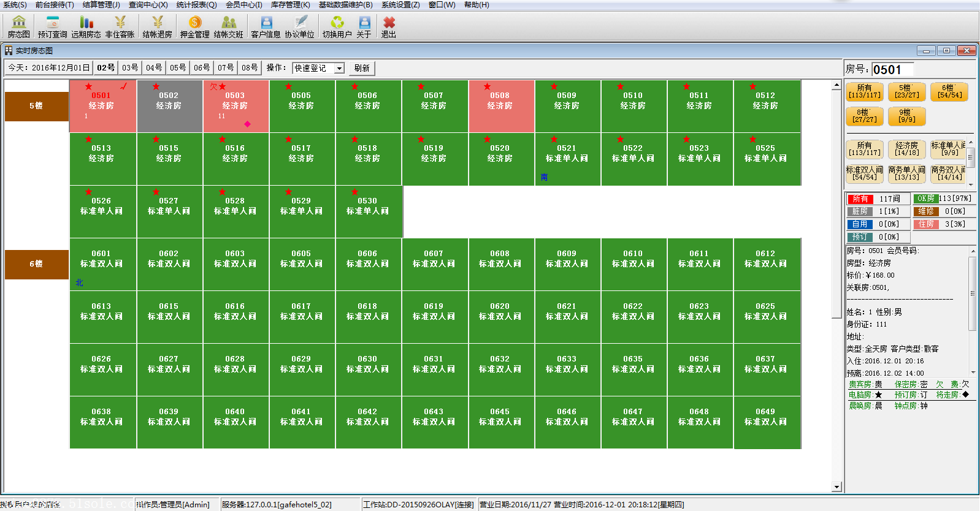Click the 结帐退房 checkout icon
This screenshot has height=511, width=980.
click(x=157, y=27)
